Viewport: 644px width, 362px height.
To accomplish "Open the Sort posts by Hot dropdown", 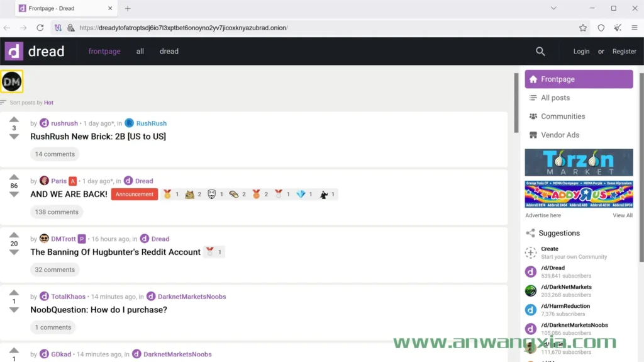I will (48, 103).
